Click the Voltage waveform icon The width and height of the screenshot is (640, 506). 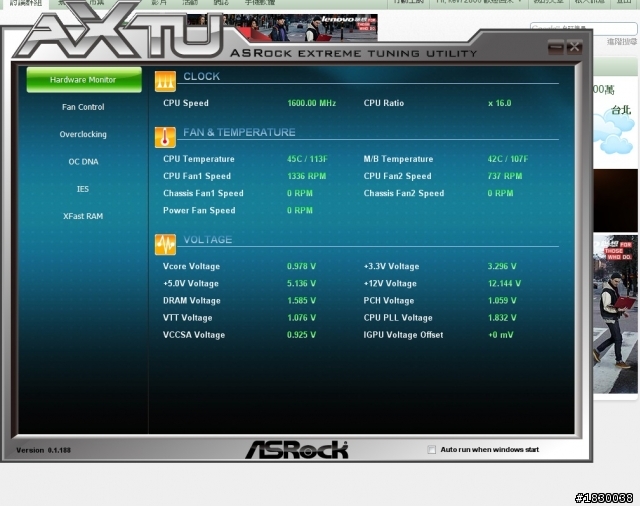coord(165,244)
